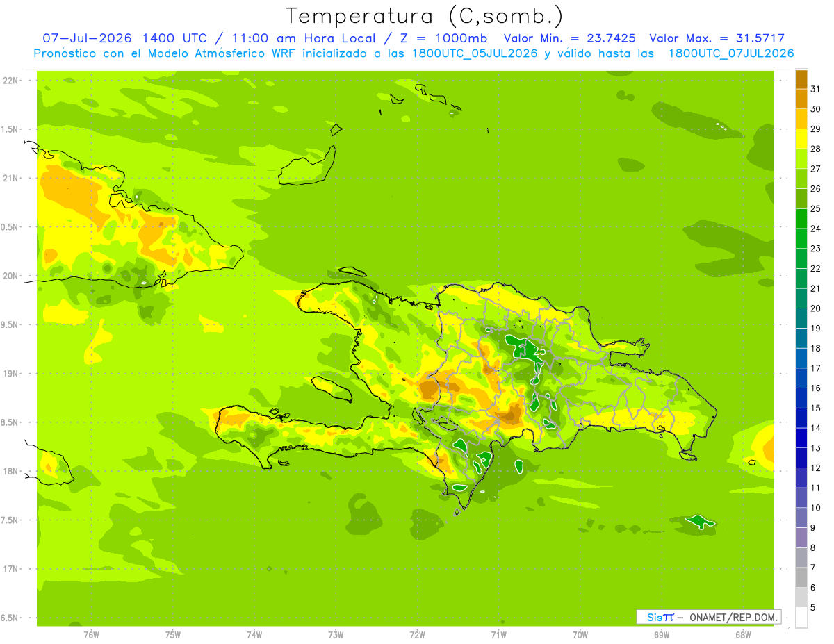Click the 75W longitude axis label
Screen dimensions: 834x644
point(173,634)
